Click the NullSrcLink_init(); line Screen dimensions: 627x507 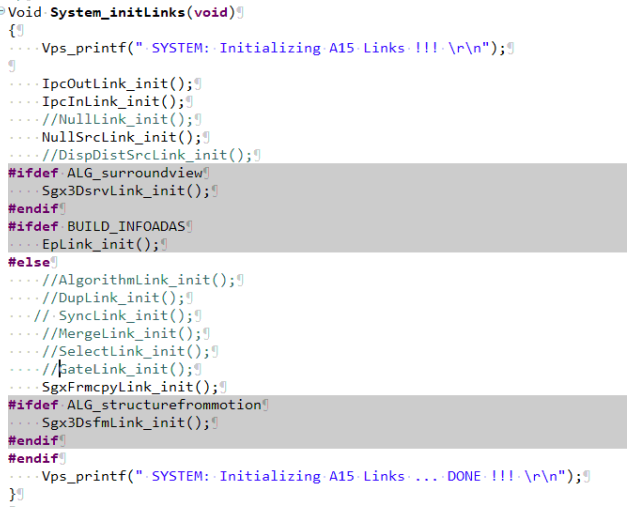coord(122,138)
